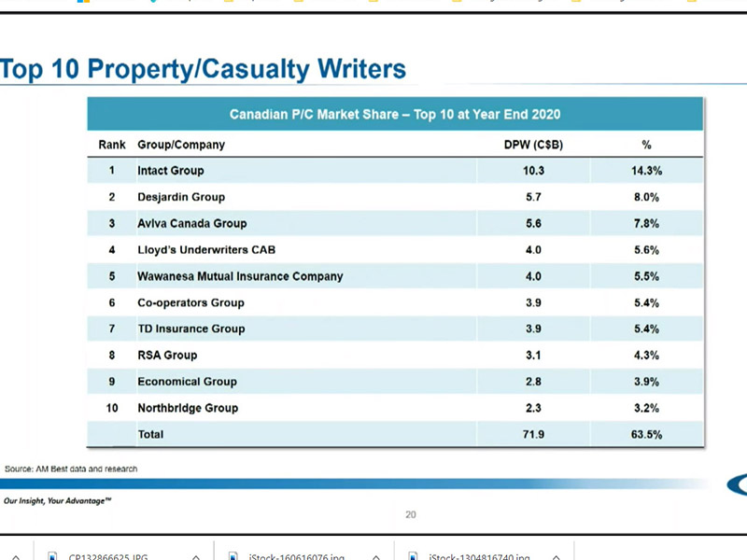Open the iStock-1304816740.jpg download
This screenshot has width=747, height=560.
pyautogui.click(x=478, y=555)
